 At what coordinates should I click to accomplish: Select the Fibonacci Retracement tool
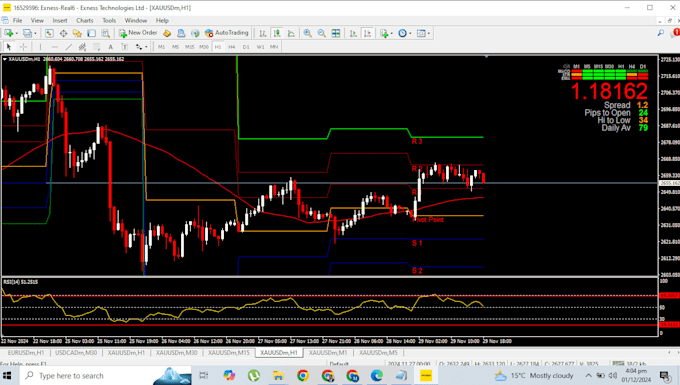tap(96, 46)
